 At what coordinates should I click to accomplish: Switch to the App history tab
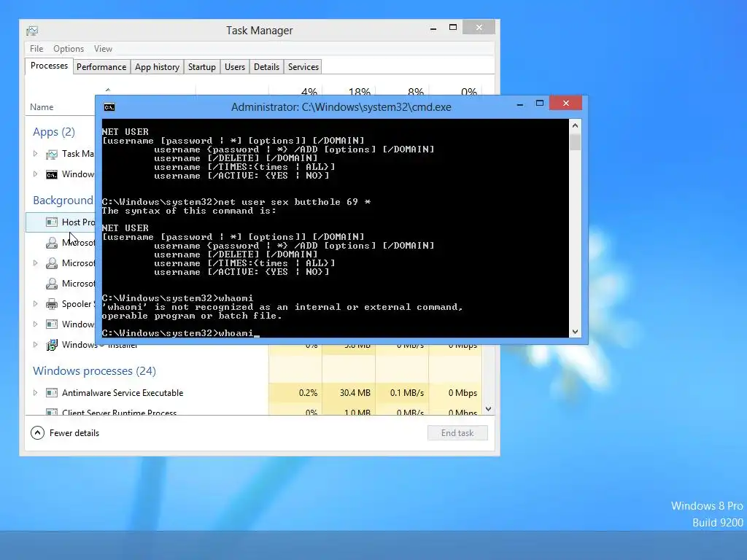click(158, 67)
